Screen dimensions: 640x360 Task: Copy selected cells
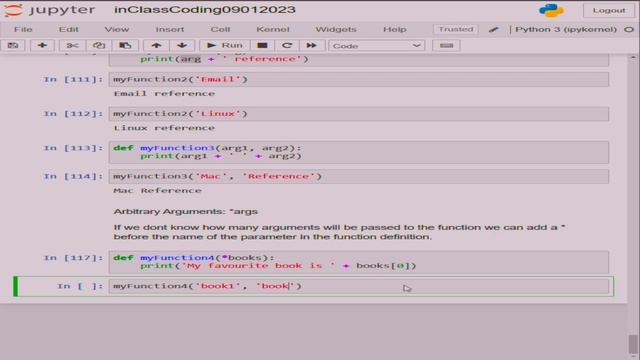(98, 45)
